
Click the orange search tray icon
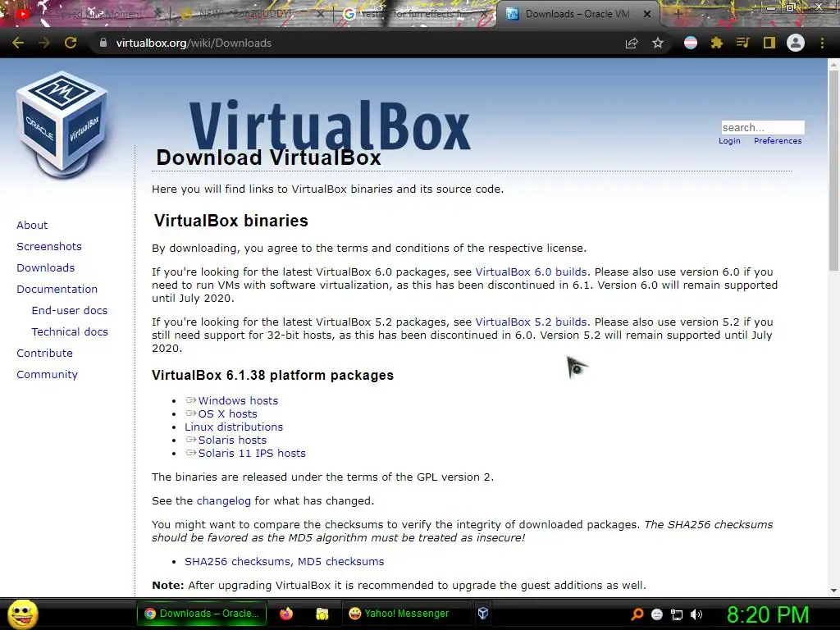coord(637,614)
